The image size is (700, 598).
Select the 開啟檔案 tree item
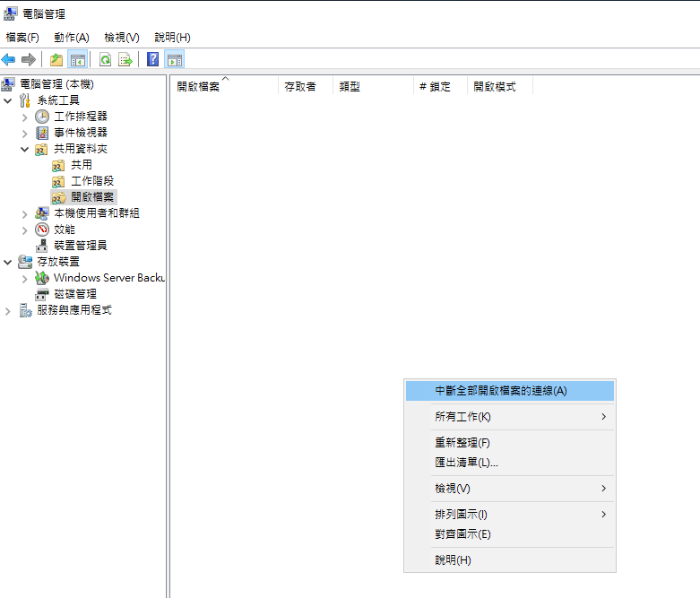pos(92,197)
